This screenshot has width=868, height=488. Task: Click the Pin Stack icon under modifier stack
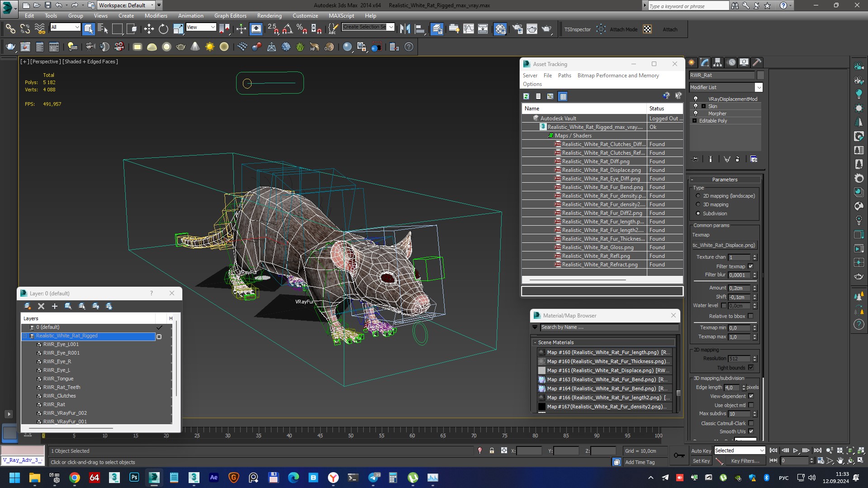click(695, 159)
